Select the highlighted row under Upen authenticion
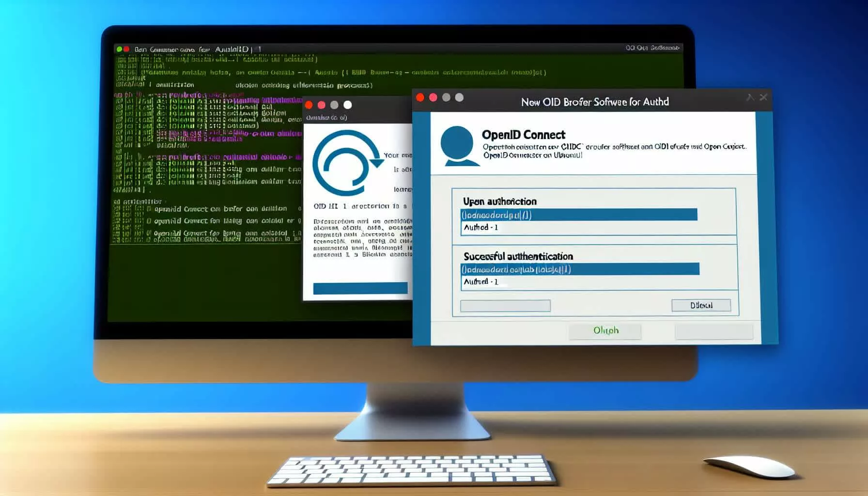 (578, 215)
